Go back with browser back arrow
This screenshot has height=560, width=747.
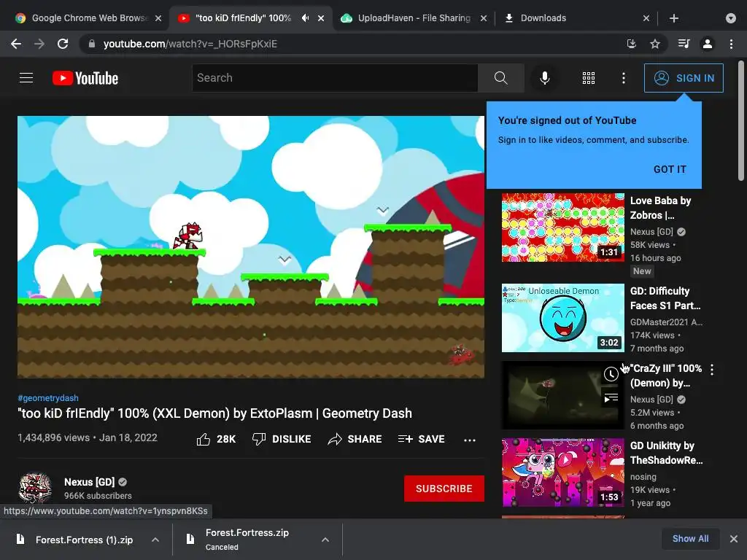(16, 44)
